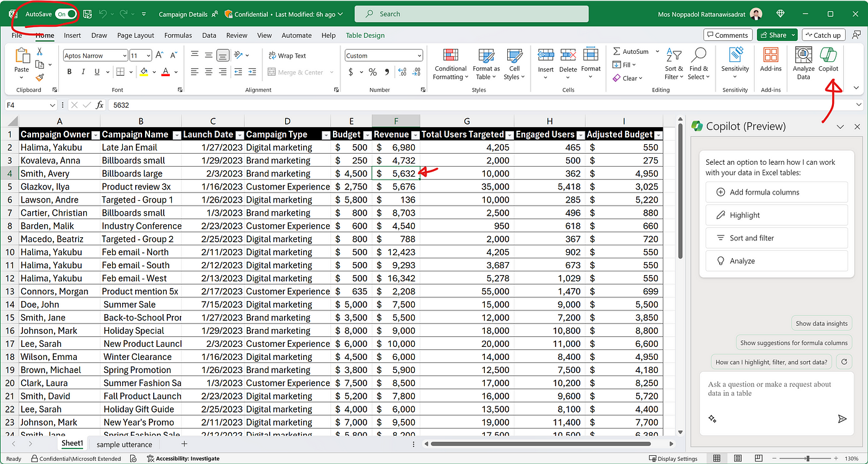Toggle Wrap Text for the cell
This screenshot has width=868, height=464.
point(287,56)
